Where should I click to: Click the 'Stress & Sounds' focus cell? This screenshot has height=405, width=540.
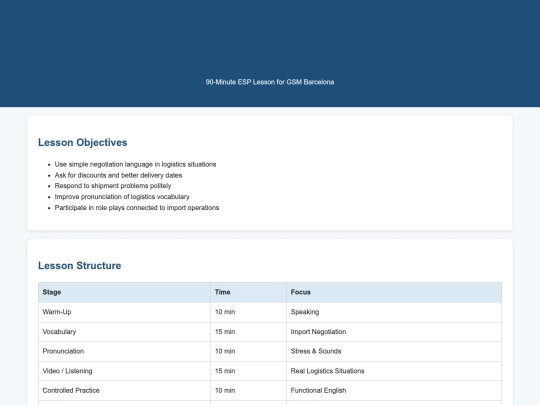pos(394,352)
